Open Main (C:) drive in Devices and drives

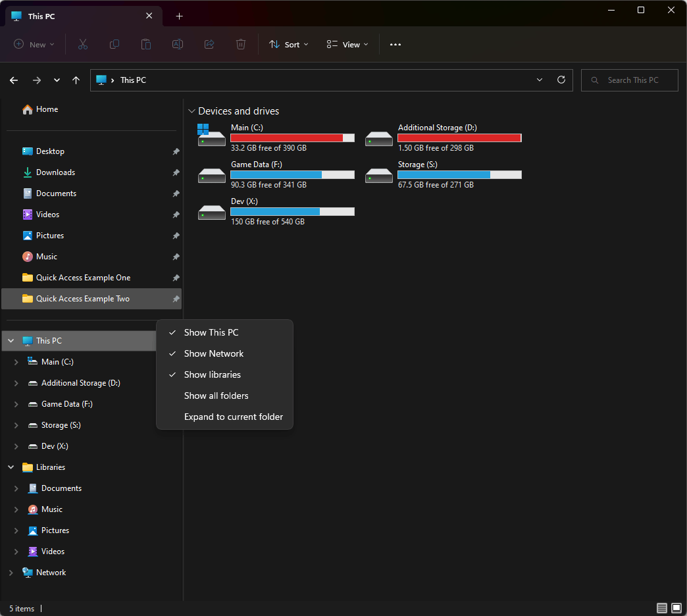276,138
